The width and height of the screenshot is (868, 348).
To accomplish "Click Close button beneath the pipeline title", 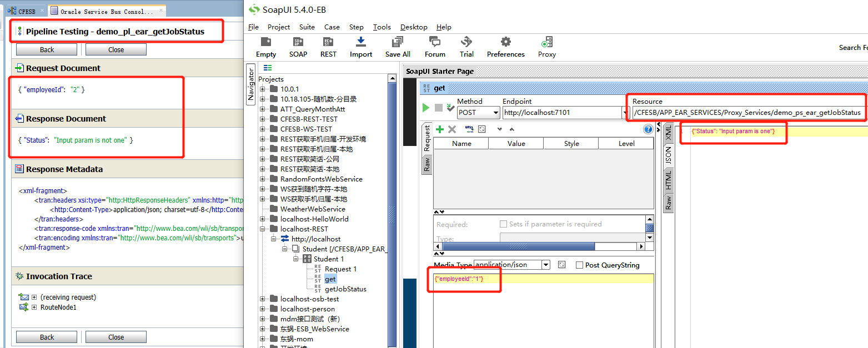I will pyautogui.click(x=116, y=49).
